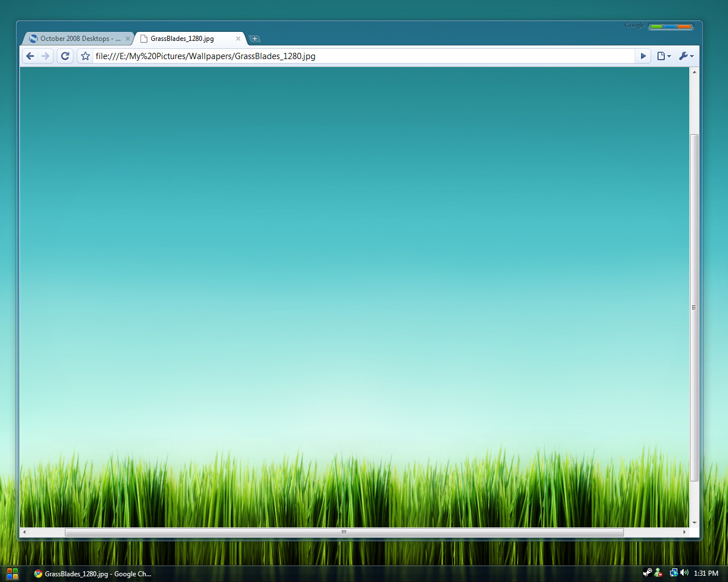Open the wrench settings menu
This screenshot has width=728, height=582.
tap(686, 56)
